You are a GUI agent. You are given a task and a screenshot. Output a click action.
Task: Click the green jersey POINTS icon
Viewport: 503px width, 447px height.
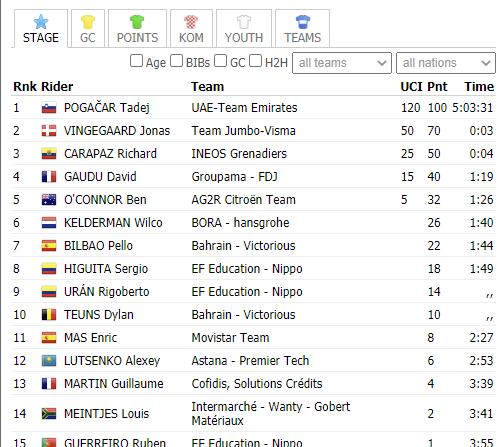tap(137, 22)
